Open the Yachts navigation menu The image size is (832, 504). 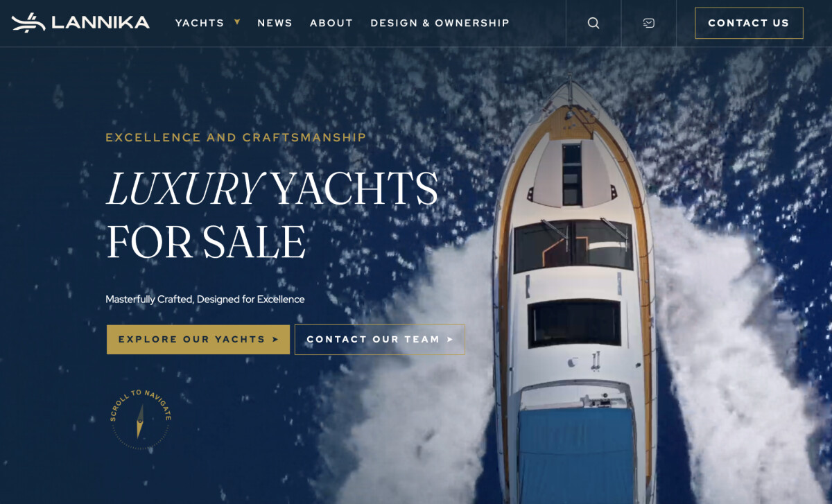pos(200,23)
